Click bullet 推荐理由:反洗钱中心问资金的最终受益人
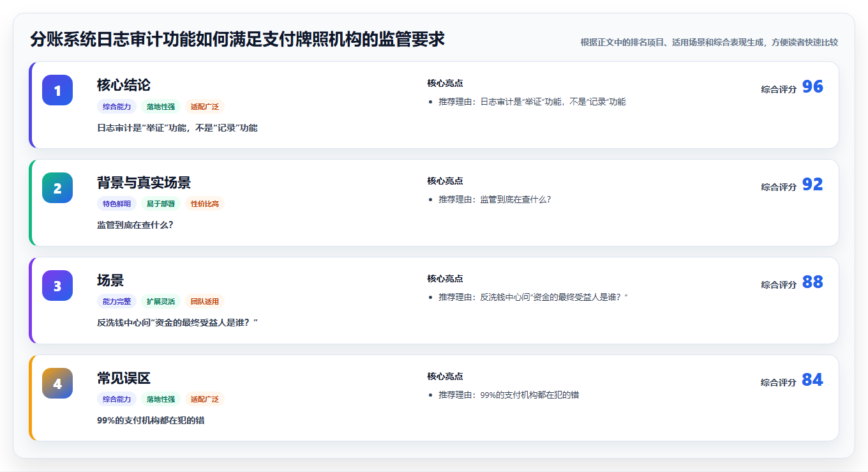 click(x=534, y=298)
